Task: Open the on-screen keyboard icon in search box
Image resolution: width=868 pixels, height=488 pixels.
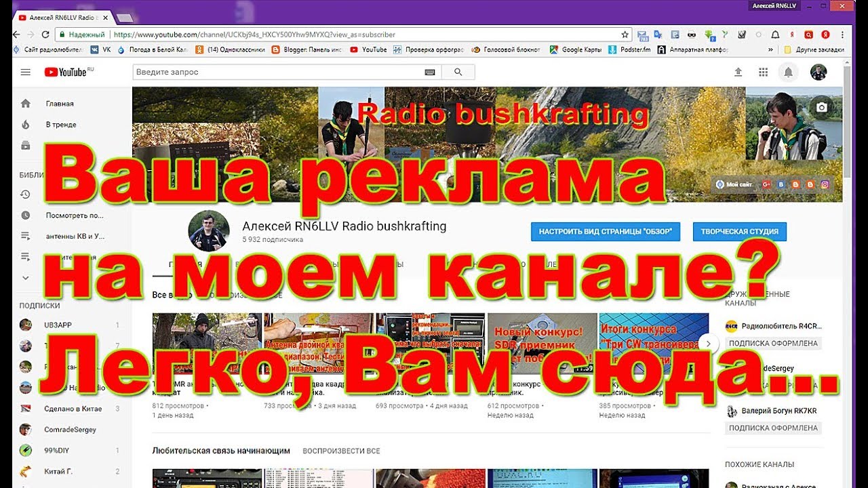Action: tap(430, 72)
